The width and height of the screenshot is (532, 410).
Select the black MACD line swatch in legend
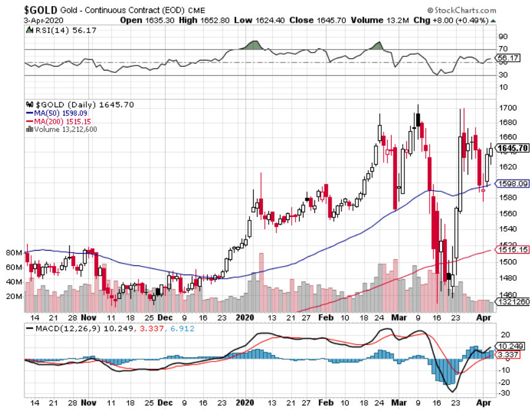(x=30, y=328)
